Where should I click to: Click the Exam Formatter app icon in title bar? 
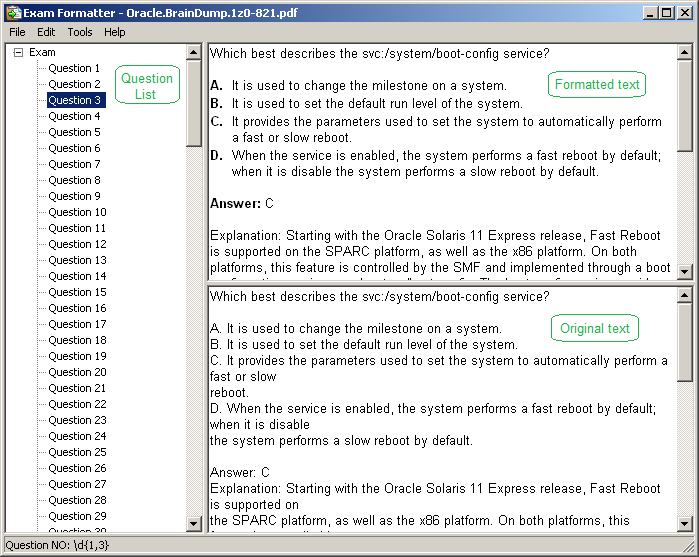click(x=11, y=13)
